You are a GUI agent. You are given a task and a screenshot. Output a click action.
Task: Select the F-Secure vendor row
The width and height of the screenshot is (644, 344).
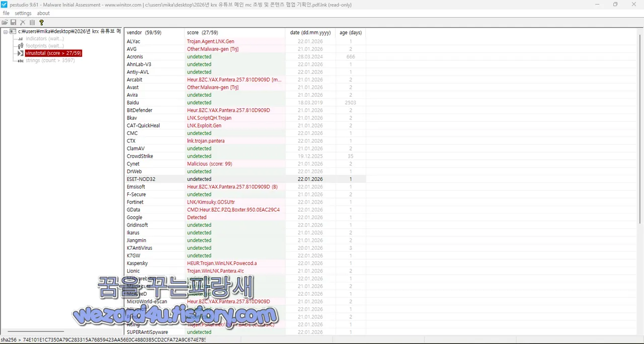point(245,194)
